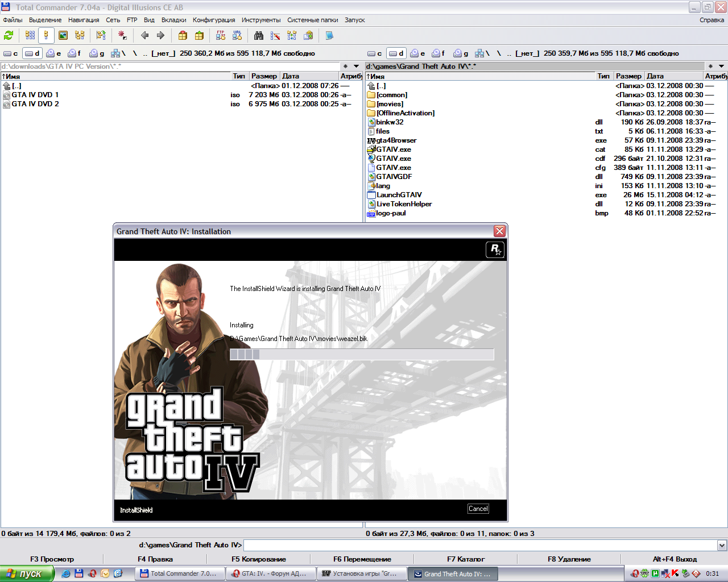The height and width of the screenshot is (582, 728).
Task: Select drive e in right panel
Action: coord(418,53)
